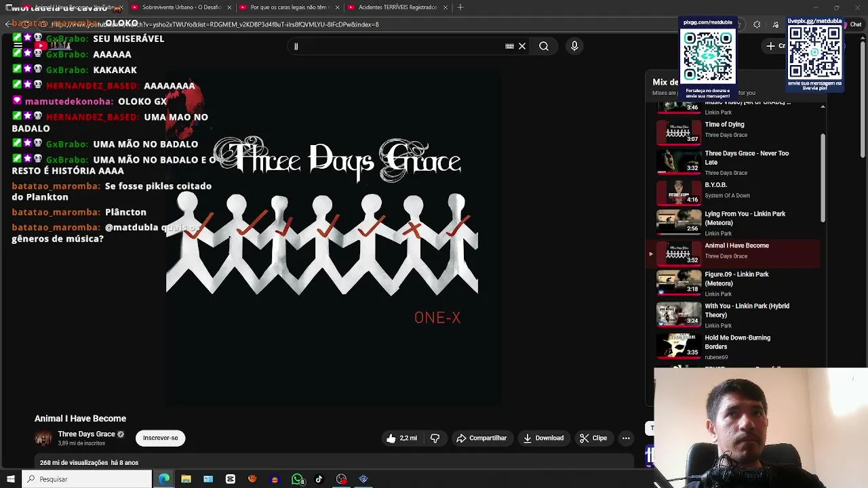868x488 pixels.
Task: Open CapCut from the taskbar
Action: tap(231, 479)
